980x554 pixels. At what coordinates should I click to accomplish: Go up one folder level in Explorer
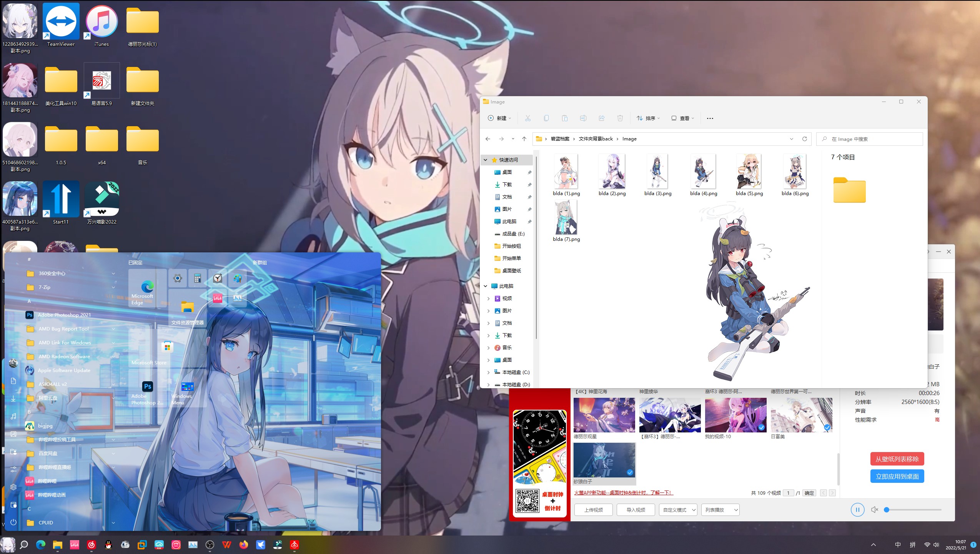tap(524, 139)
